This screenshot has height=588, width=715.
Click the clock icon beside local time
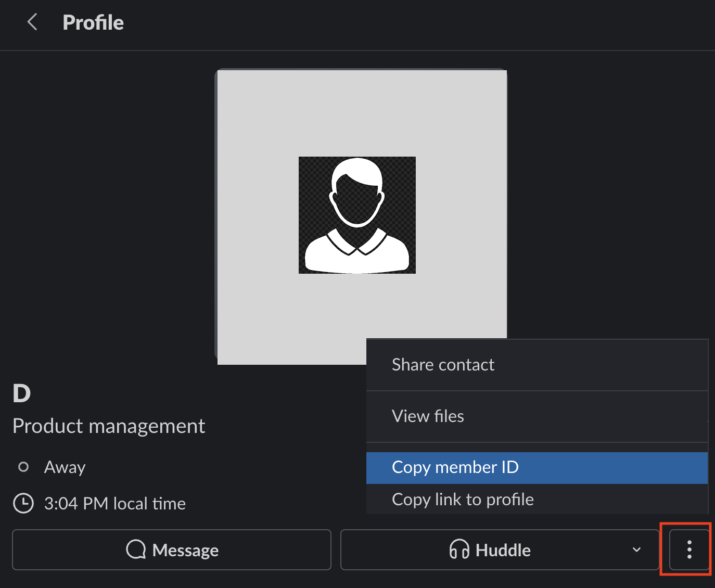click(23, 503)
